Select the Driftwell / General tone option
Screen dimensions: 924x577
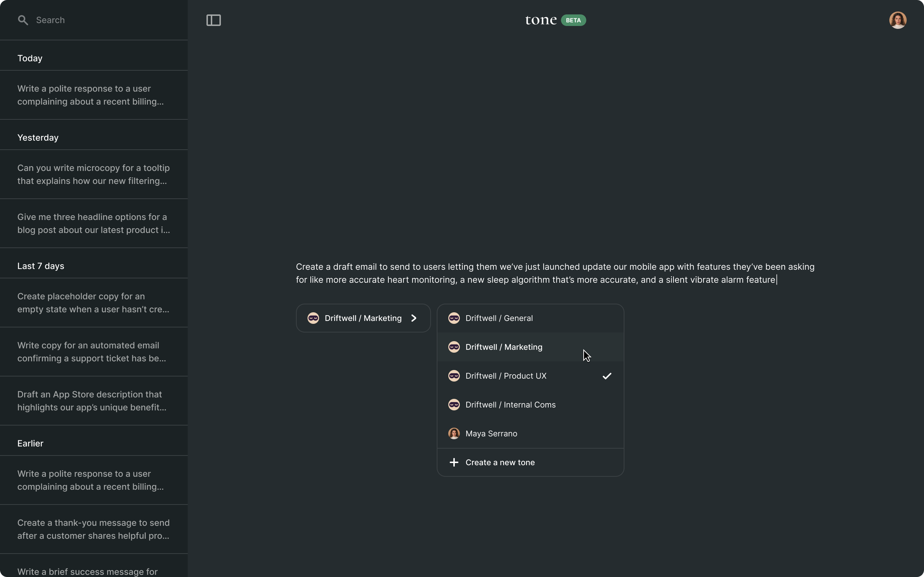[x=499, y=318]
